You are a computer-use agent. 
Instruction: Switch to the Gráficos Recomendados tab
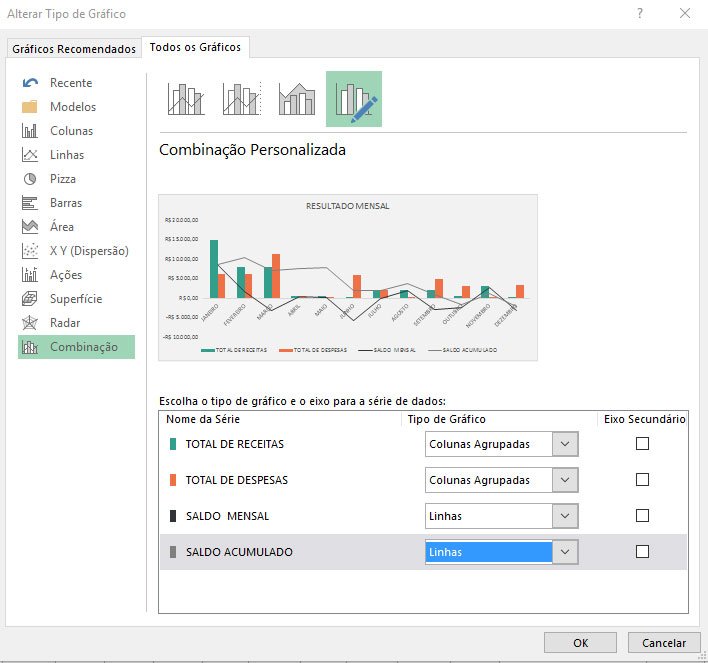[74, 49]
